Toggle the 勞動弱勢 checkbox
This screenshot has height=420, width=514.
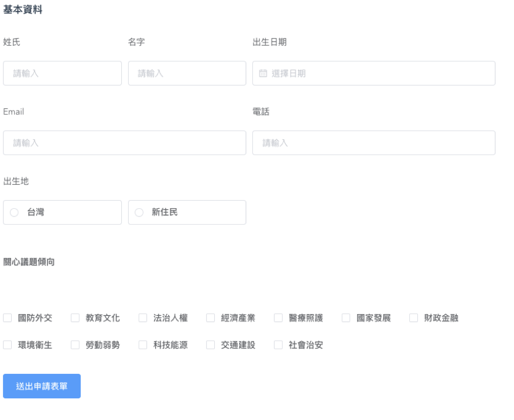75,345
